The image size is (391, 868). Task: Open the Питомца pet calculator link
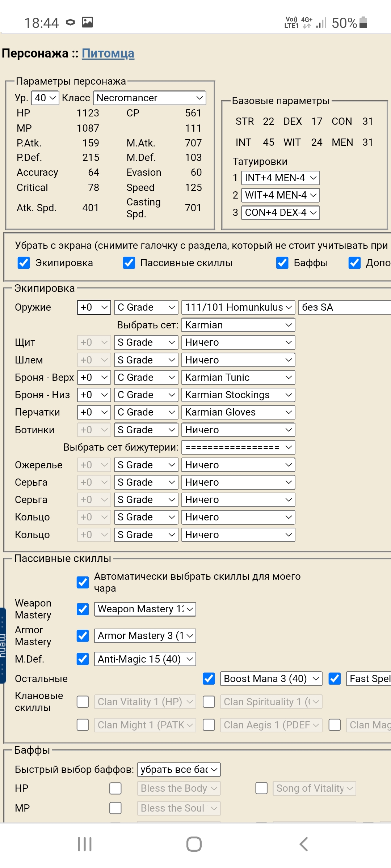pos(108,54)
